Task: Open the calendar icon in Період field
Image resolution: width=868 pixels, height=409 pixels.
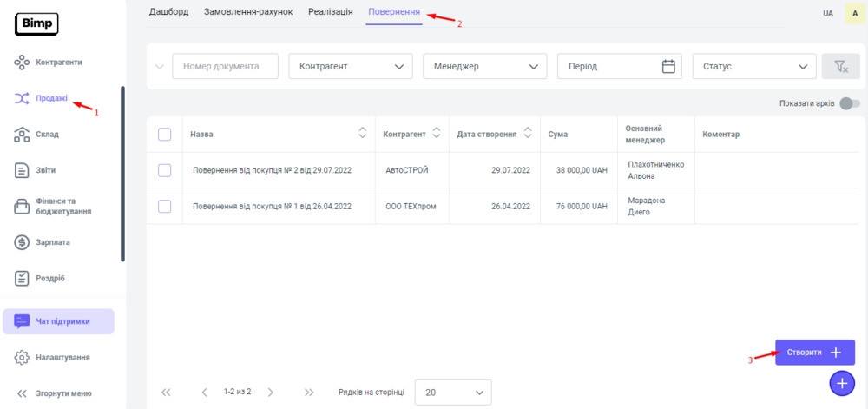Action: tap(668, 67)
